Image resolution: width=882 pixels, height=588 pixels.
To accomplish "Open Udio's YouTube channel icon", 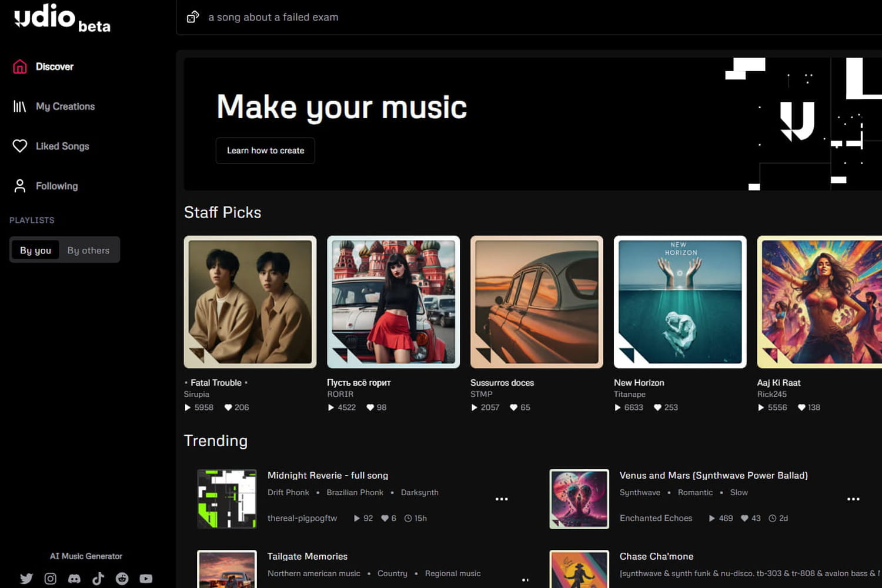I will (x=146, y=579).
